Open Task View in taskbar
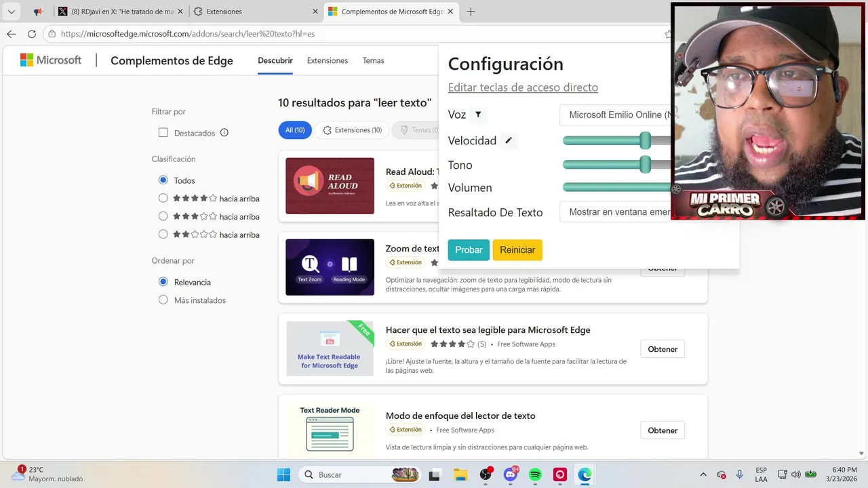The image size is (868, 488). pyautogui.click(x=435, y=474)
